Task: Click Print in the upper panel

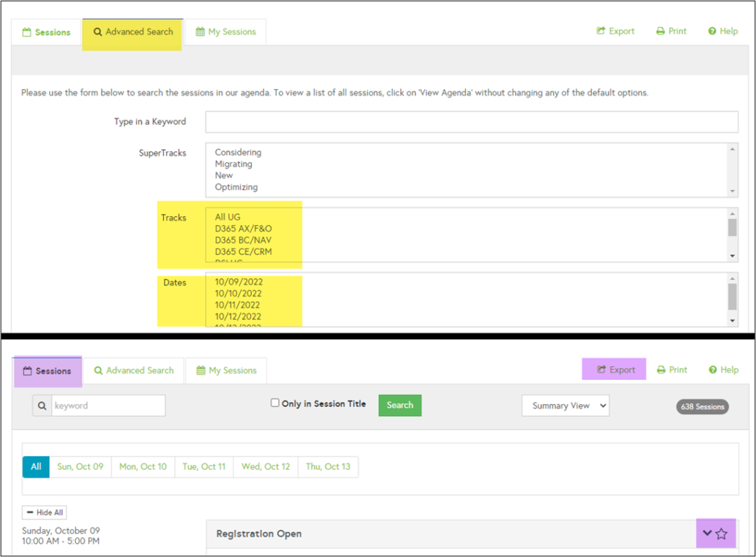Action: tap(671, 31)
